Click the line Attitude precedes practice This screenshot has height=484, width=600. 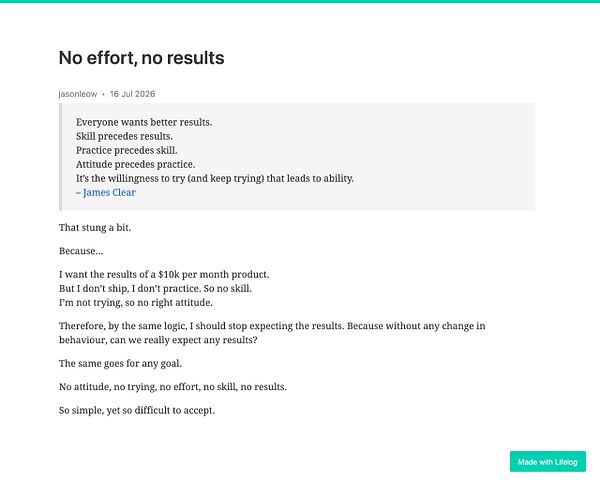point(135,164)
